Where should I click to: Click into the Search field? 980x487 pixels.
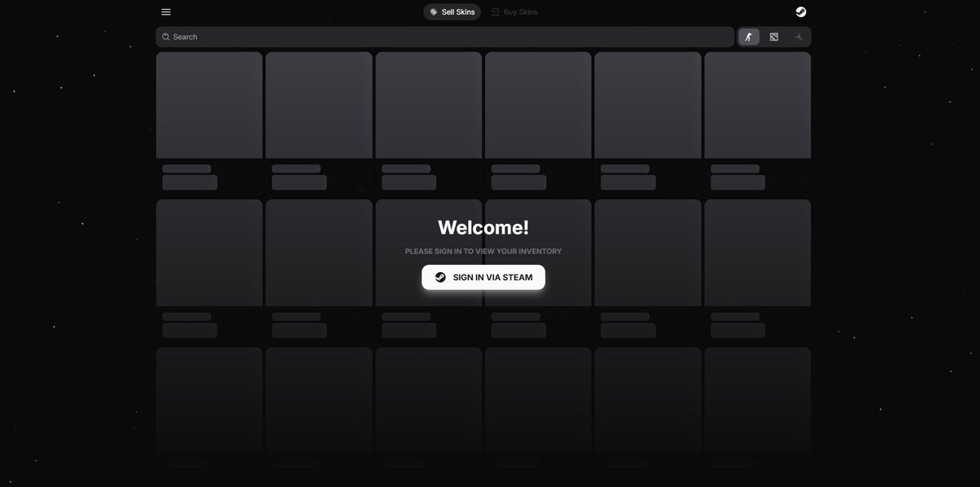point(445,37)
